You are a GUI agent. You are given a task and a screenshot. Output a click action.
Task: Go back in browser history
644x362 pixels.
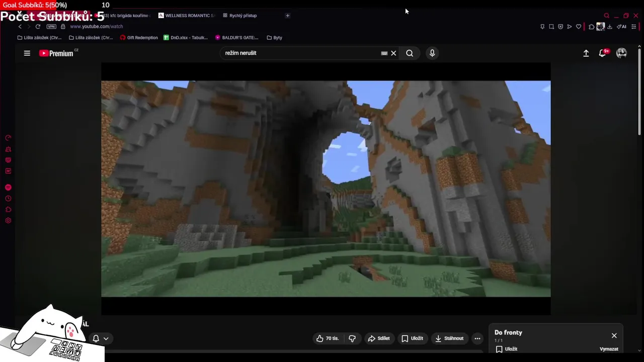pyautogui.click(x=20, y=27)
